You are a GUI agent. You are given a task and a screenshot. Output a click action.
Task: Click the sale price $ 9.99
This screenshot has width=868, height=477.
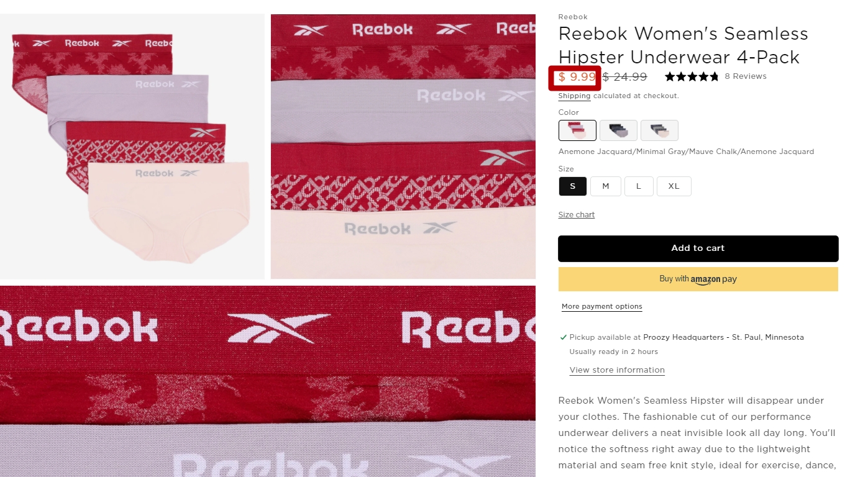point(577,77)
